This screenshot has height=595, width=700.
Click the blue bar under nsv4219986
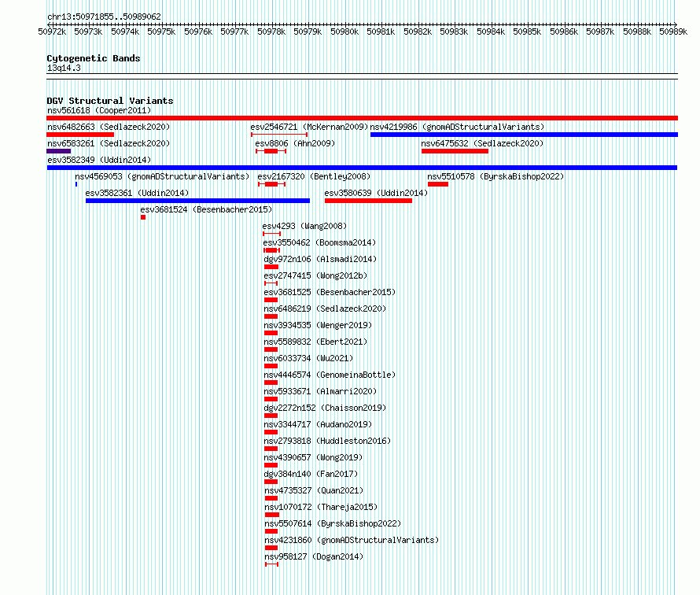pos(524,135)
